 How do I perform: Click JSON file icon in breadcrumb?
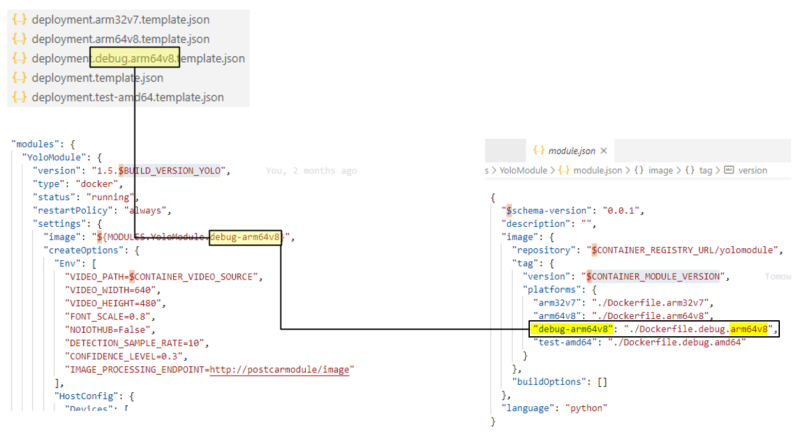(x=564, y=171)
